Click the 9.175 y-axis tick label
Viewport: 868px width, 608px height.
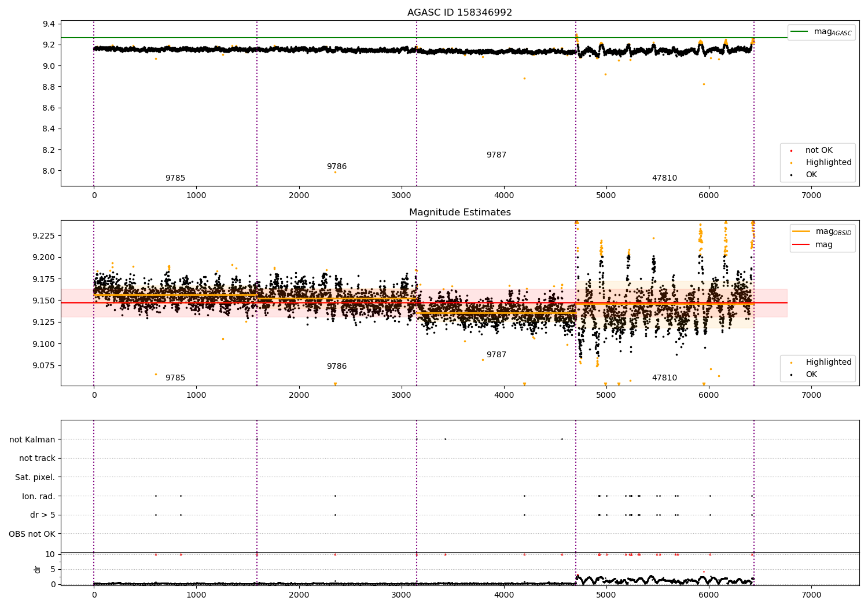44,279
